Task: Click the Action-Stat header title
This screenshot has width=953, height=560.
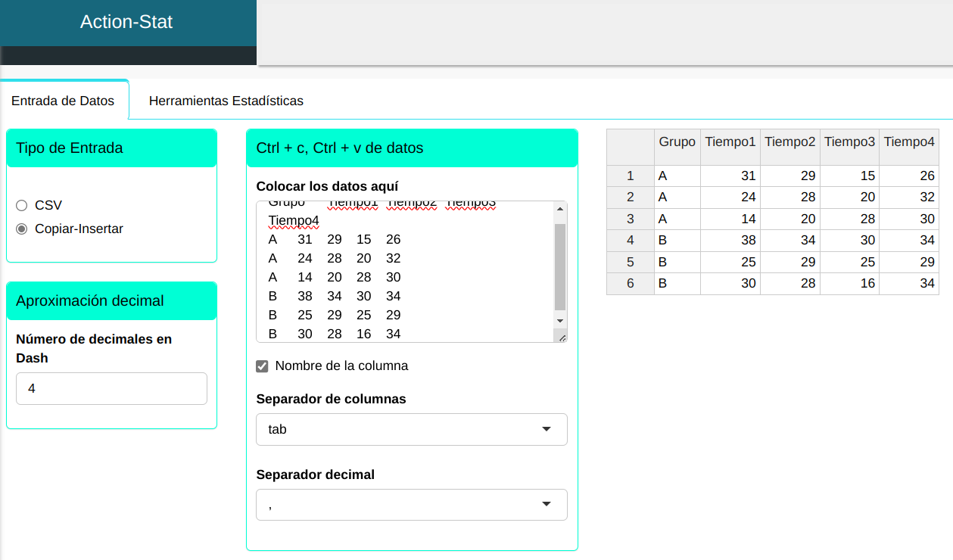Action: coord(126,22)
